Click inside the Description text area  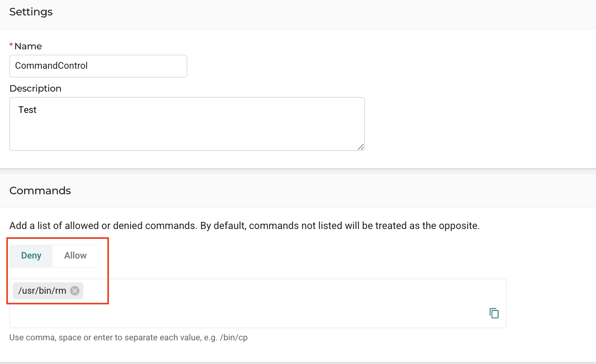(x=187, y=124)
